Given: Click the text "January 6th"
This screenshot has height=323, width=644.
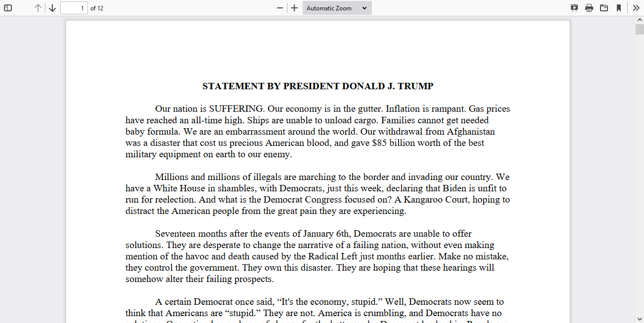Looking at the screenshot, I should pos(326,234).
